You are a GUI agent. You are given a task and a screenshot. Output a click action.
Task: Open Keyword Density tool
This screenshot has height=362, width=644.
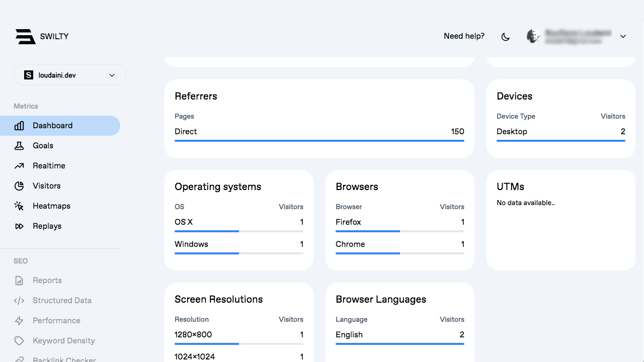(x=60, y=341)
